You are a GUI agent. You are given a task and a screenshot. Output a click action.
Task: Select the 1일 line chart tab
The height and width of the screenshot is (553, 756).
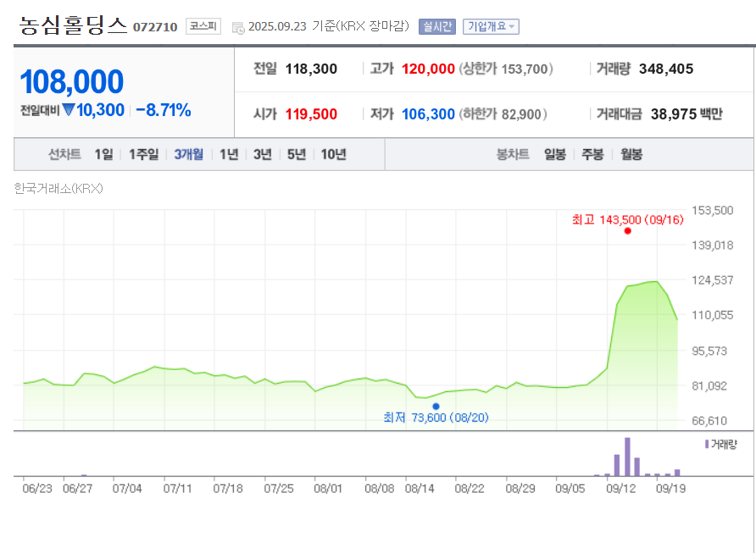pyautogui.click(x=103, y=155)
